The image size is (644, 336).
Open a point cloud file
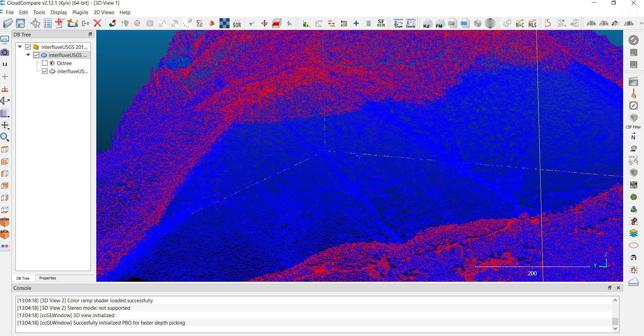[x=8, y=23]
